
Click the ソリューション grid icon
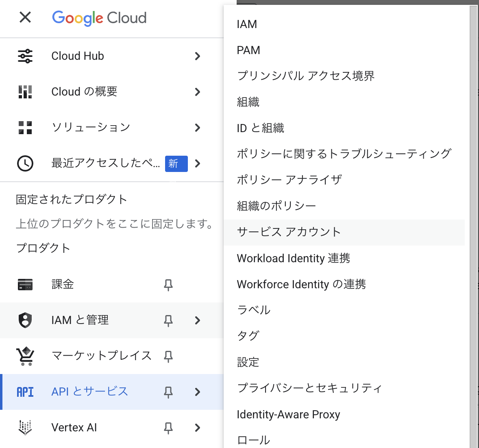[25, 128]
